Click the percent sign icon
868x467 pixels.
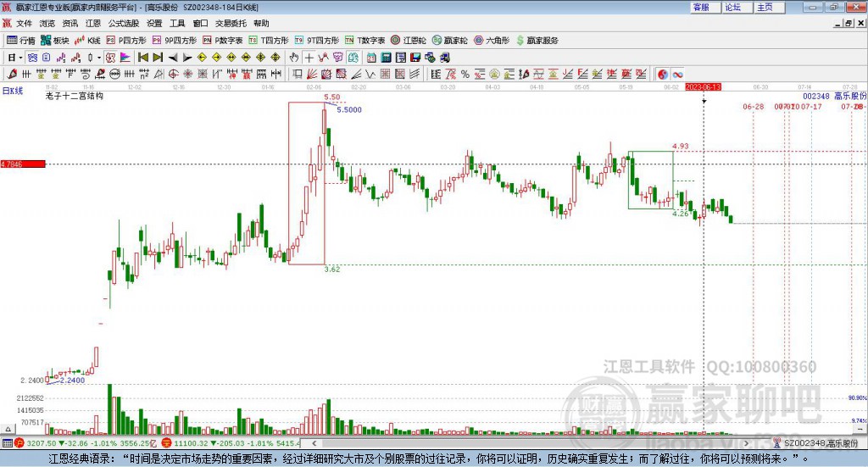click(x=465, y=74)
